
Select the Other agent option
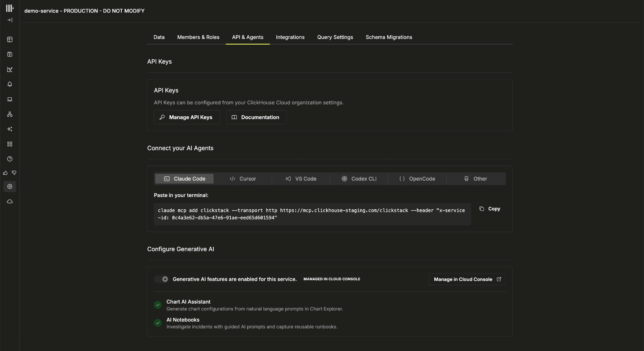tap(475, 179)
